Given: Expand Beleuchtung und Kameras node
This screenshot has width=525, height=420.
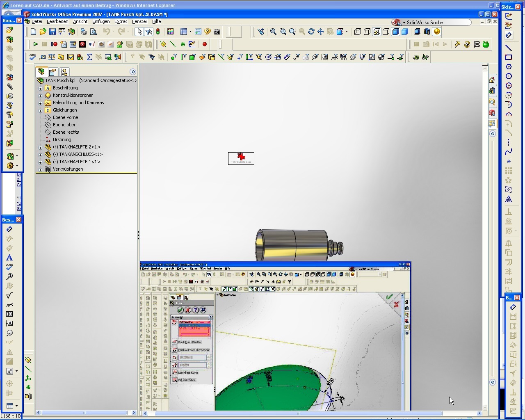Looking at the screenshot, I should point(40,103).
